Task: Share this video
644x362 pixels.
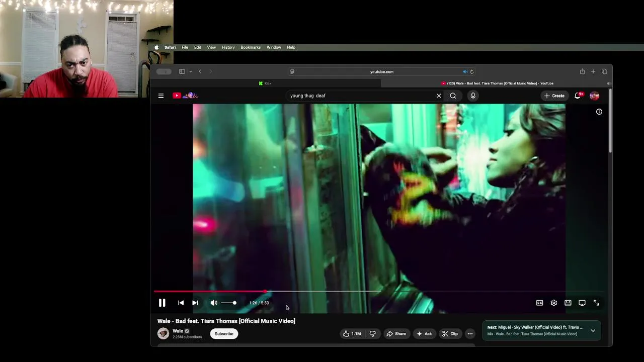Action: [396, 334]
